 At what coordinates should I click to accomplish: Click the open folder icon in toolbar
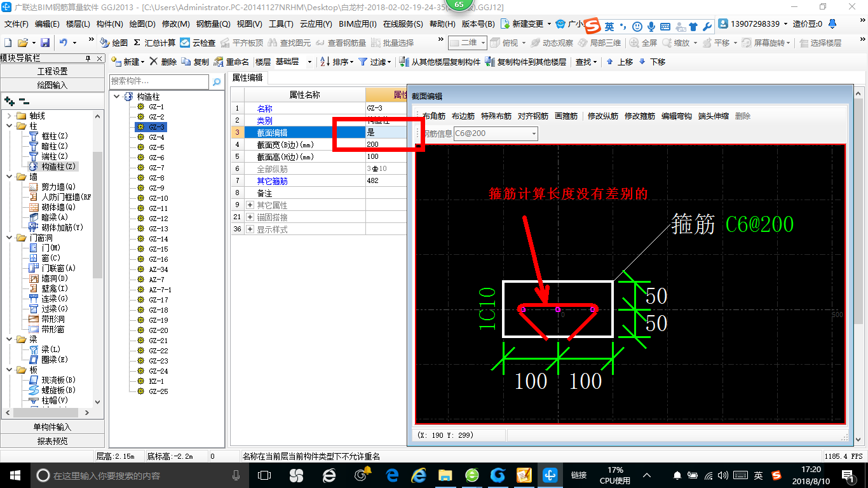pos(22,43)
